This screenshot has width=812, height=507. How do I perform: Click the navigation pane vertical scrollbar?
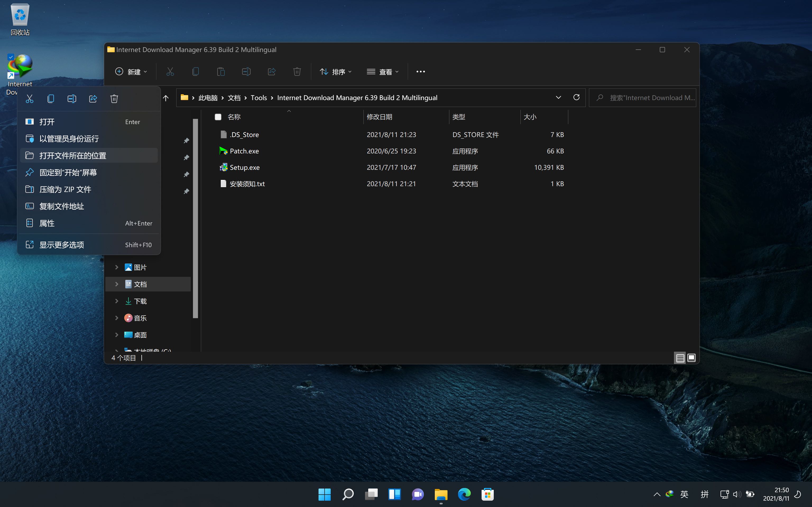pos(196,218)
